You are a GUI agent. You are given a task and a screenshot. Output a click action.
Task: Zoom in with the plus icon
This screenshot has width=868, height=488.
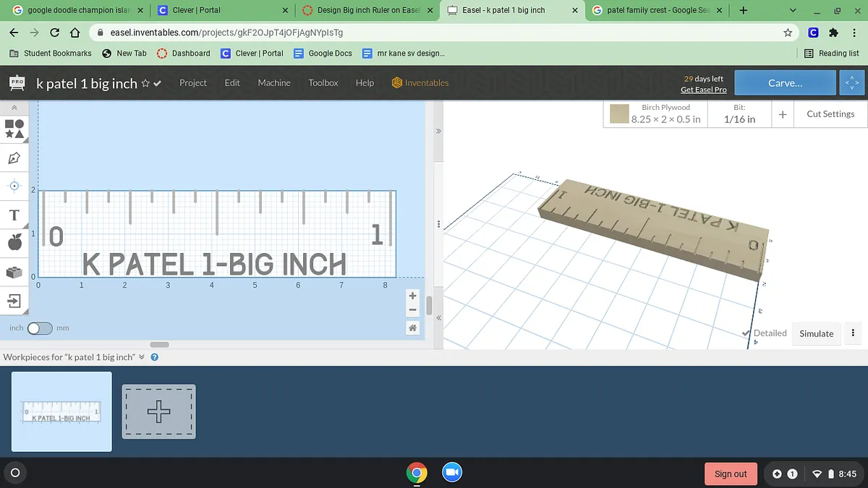point(412,296)
